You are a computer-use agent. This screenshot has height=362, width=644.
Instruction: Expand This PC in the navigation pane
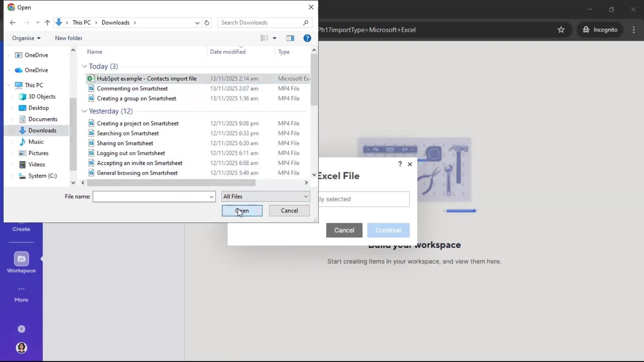click(x=8, y=85)
